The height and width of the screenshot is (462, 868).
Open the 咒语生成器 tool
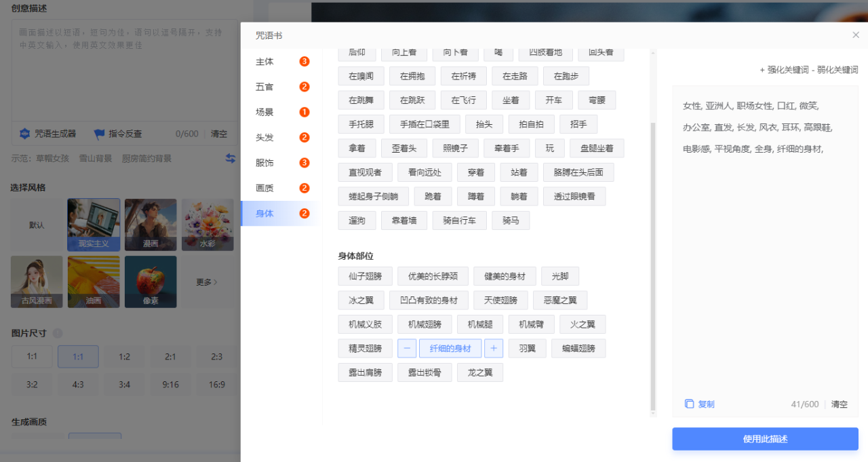point(47,134)
